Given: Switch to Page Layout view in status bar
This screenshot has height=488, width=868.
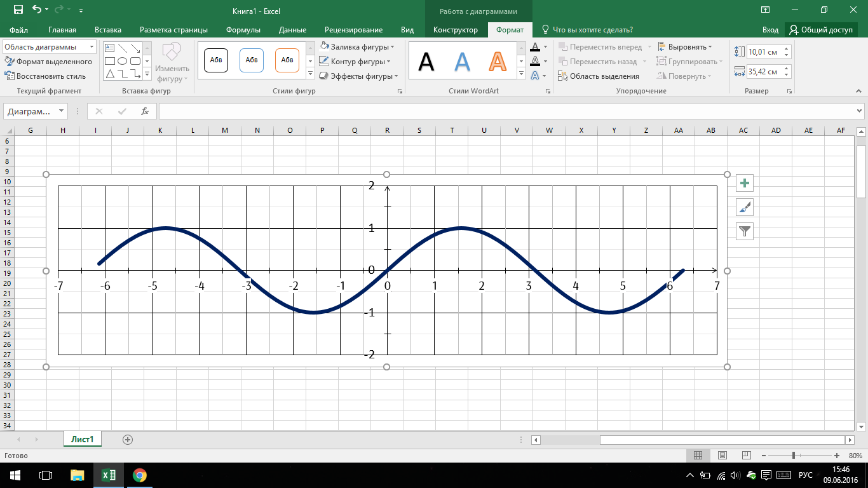Looking at the screenshot, I should tap(722, 456).
